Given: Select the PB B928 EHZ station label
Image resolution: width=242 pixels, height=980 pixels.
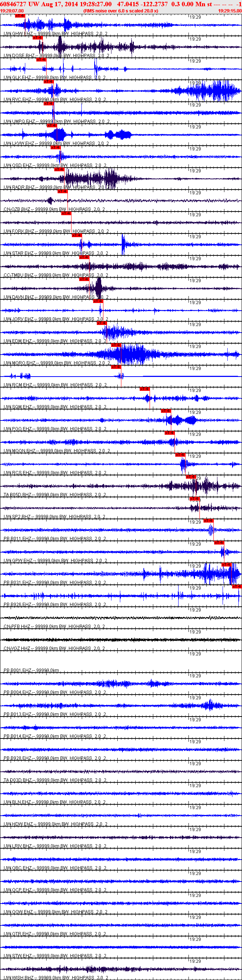Looking at the screenshot, I should pyautogui.click(x=55, y=758).
